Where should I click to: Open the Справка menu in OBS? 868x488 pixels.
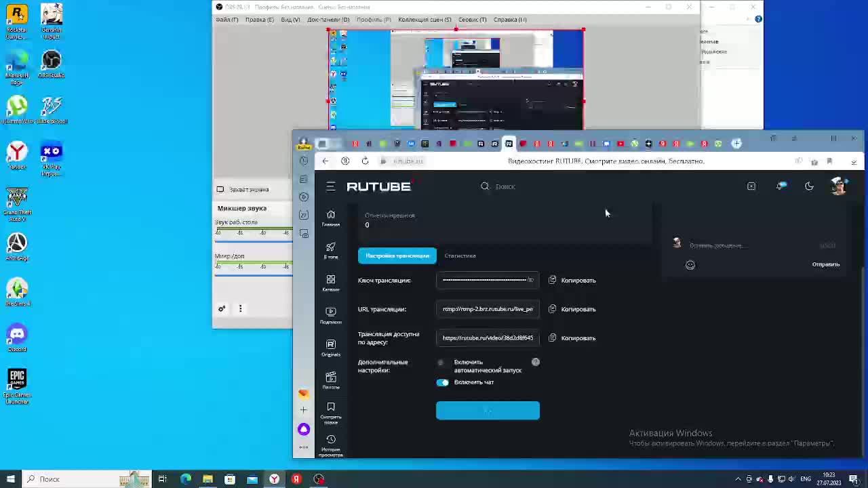click(510, 20)
